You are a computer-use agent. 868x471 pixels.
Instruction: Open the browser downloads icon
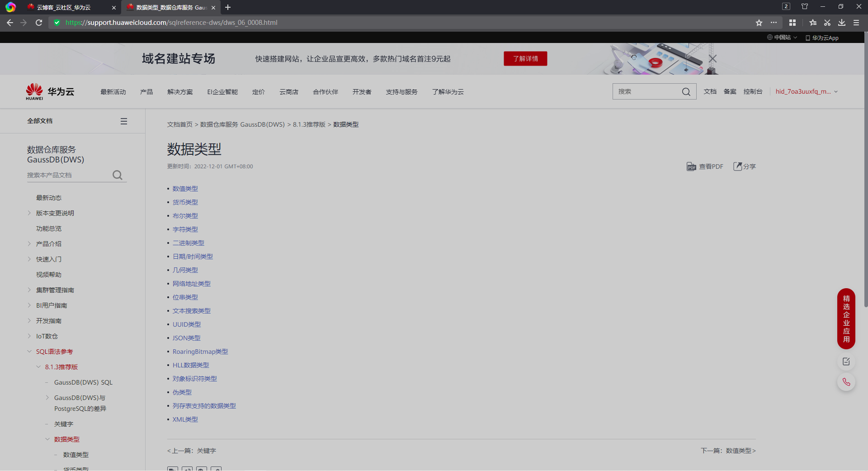[x=842, y=23]
